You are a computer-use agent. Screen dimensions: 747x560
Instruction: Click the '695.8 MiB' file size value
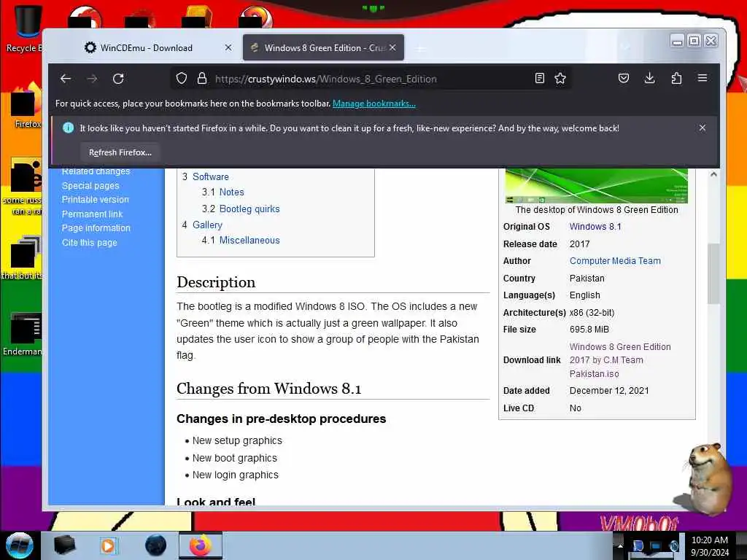[x=589, y=330]
